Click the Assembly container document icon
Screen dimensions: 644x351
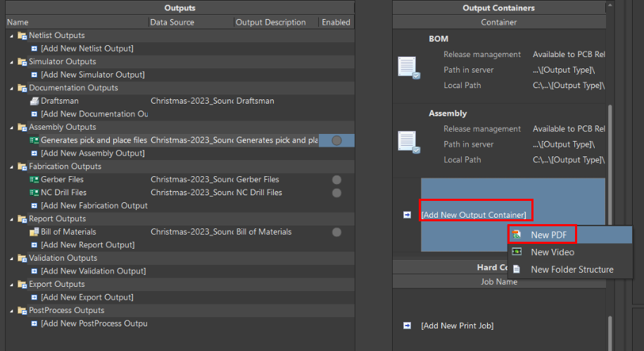tap(409, 142)
